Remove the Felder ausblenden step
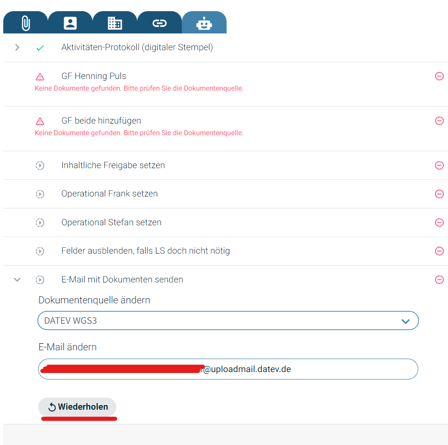 439,251
